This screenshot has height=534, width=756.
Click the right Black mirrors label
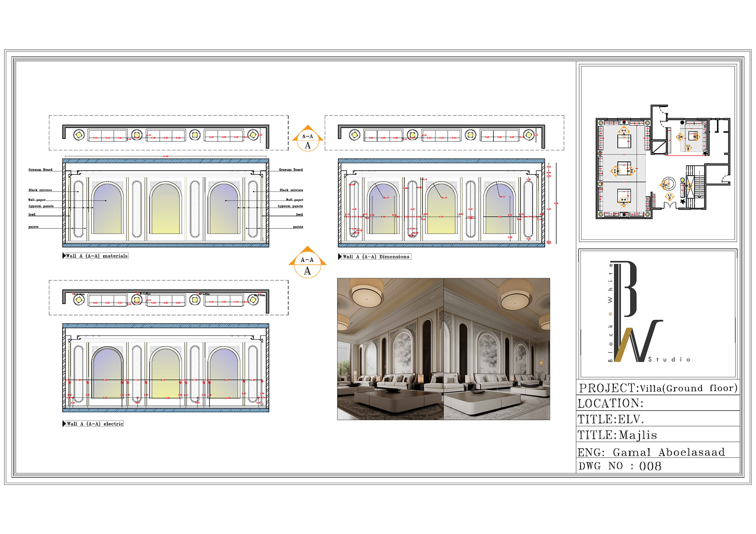tap(291, 190)
